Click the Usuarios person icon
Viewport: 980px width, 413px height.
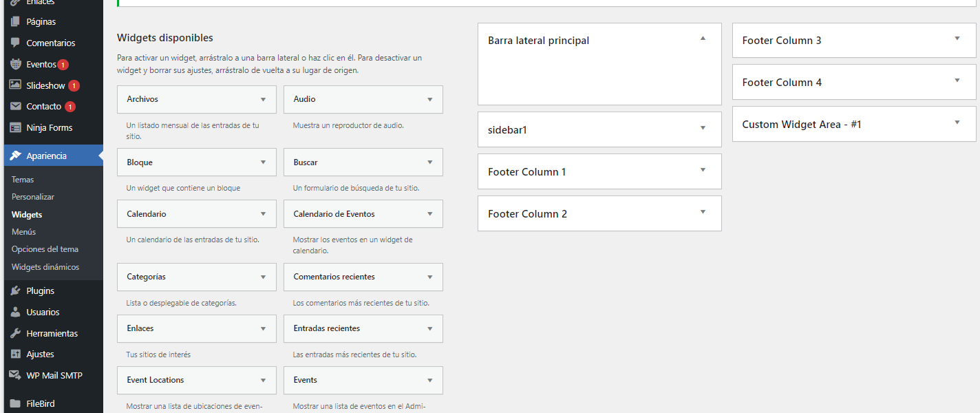coord(15,312)
